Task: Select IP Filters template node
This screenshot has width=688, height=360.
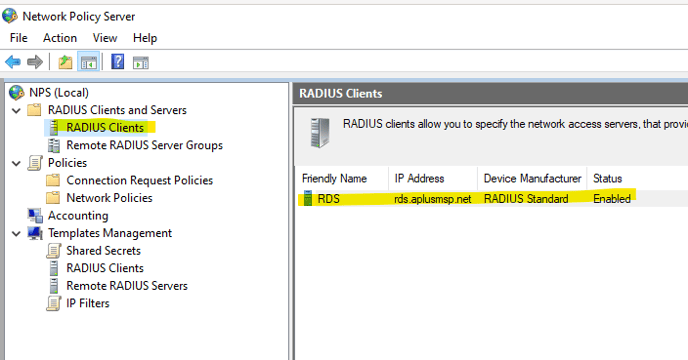Action: 88,303
